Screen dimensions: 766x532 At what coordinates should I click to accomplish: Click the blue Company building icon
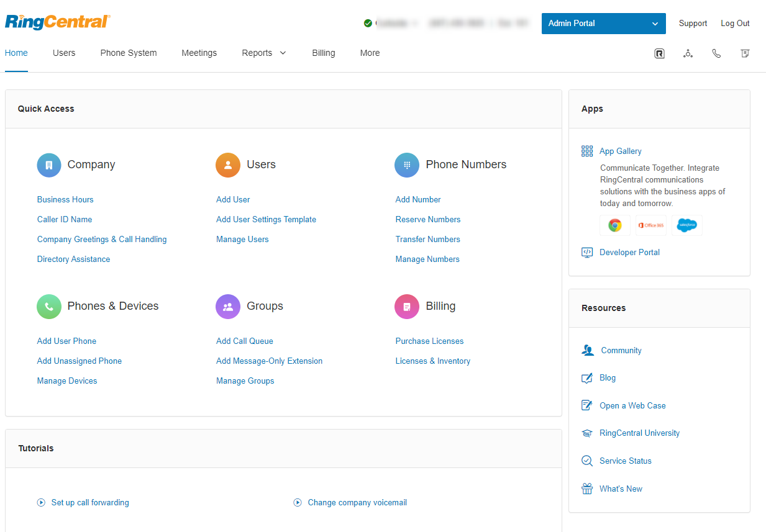[49, 165]
